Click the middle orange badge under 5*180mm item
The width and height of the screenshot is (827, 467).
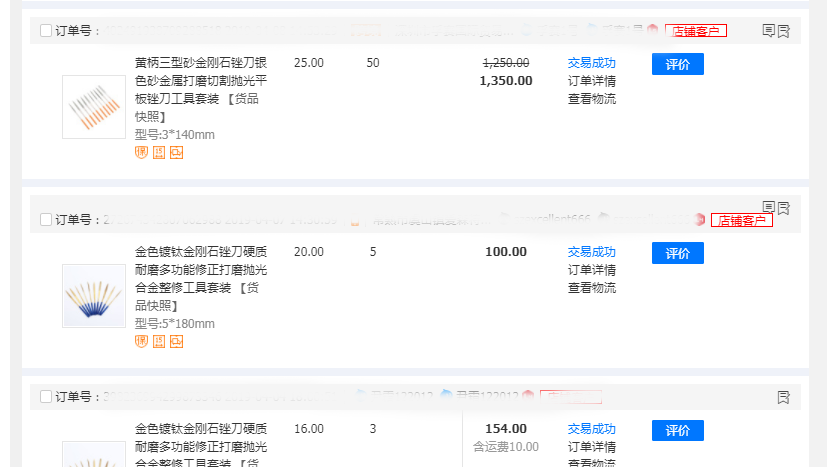click(158, 342)
